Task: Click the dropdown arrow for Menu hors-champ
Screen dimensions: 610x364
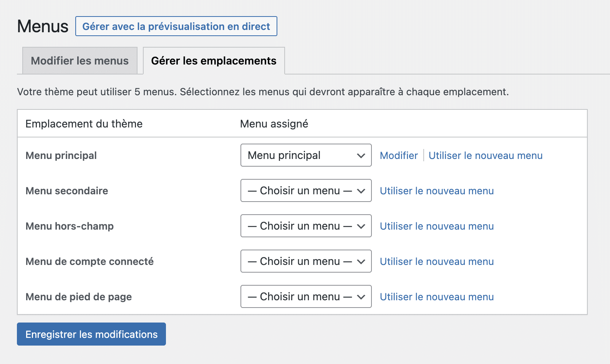Action: (x=360, y=226)
